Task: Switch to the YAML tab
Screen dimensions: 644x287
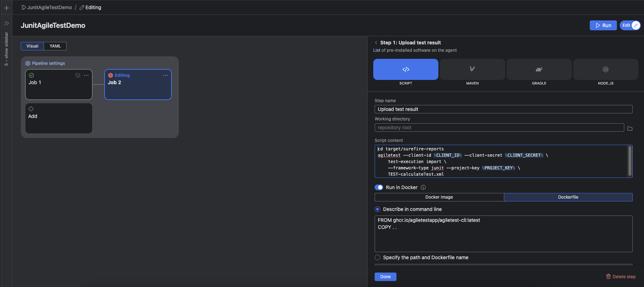Action: click(x=55, y=46)
